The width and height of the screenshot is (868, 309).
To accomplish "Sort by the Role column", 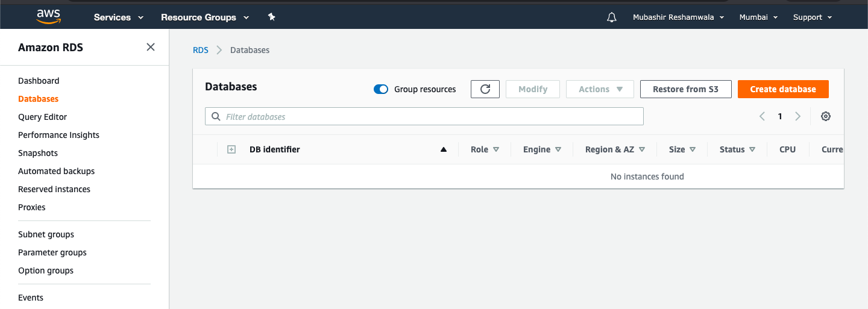I will point(485,149).
